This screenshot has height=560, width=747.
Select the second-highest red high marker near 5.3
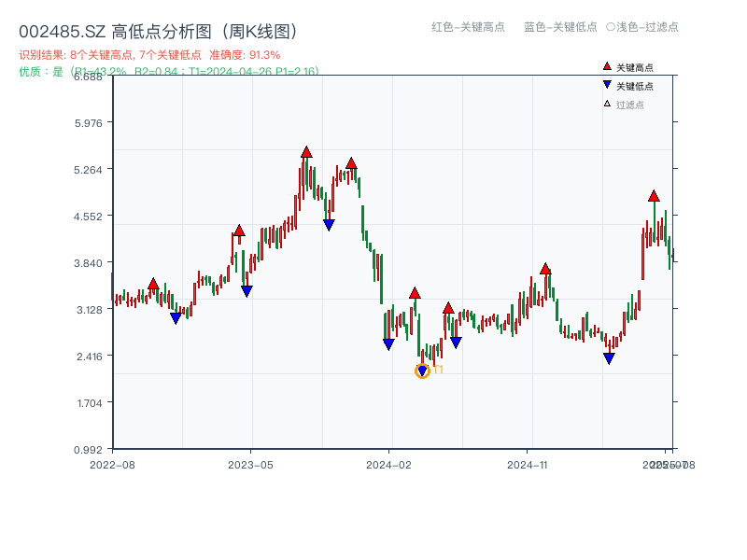coord(351,163)
